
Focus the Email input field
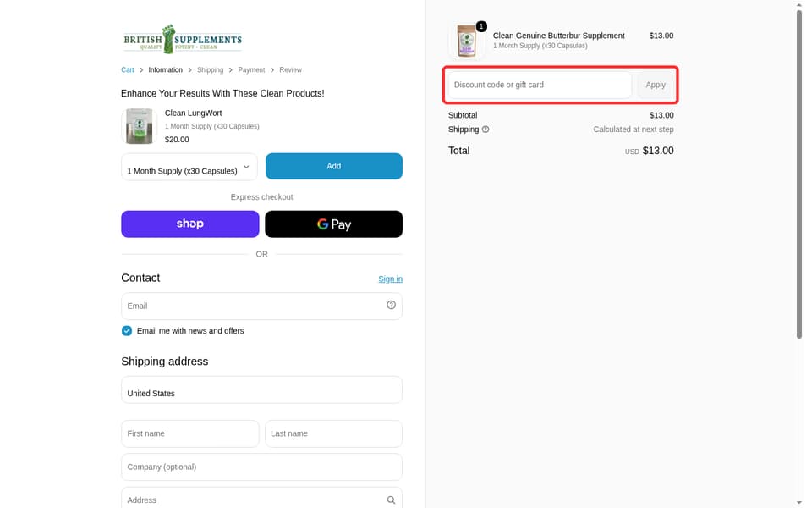coord(261,306)
